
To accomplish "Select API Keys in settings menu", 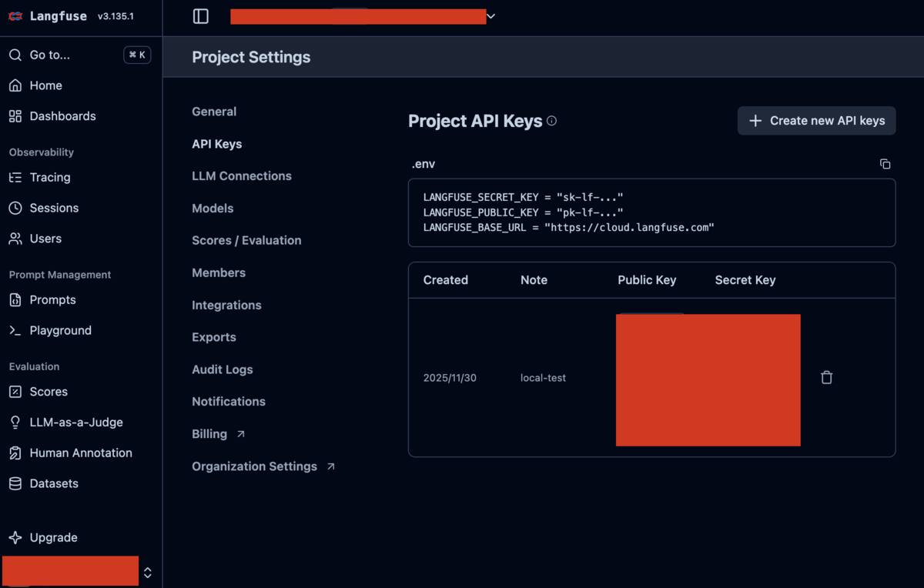I will coord(217,144).
